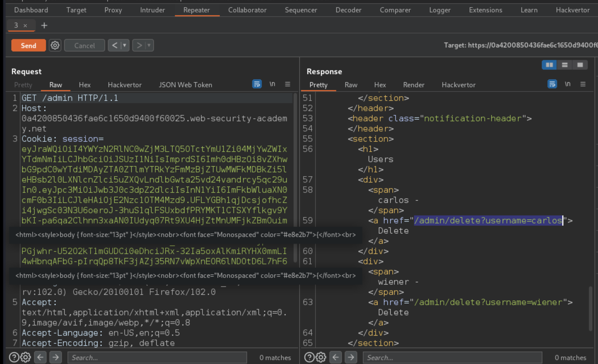Jump to previous Request search match
This screenshot has height=364, width=598.
tap(40, 357)
